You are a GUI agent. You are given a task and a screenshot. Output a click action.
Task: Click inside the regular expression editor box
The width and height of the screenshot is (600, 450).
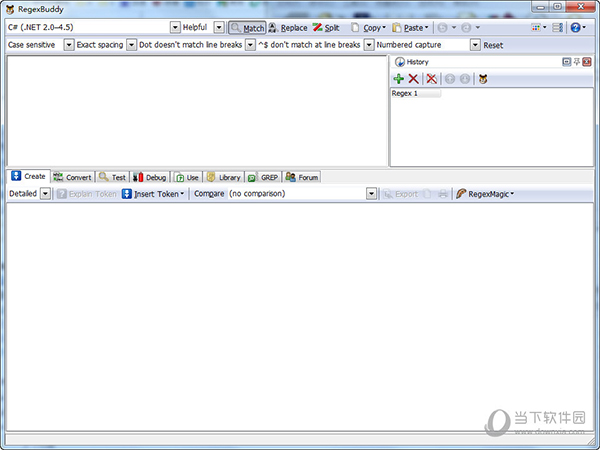[x=197, y=111]
